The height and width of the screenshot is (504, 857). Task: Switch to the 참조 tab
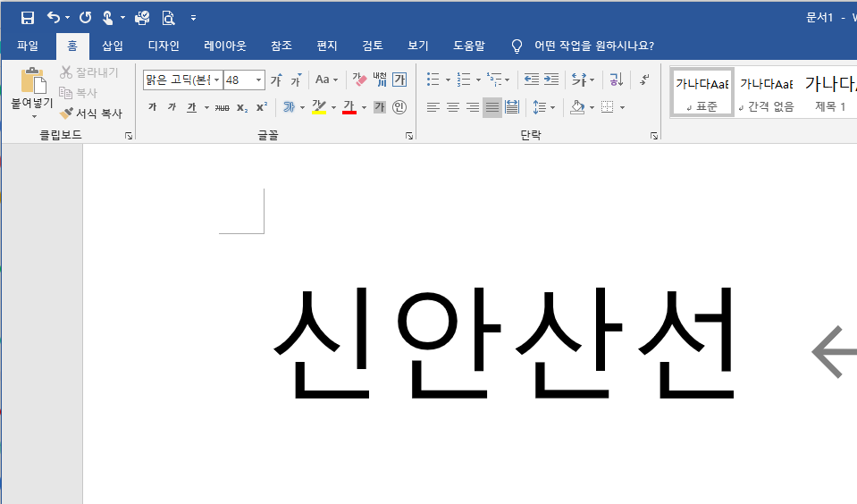[x=281, y=46]
